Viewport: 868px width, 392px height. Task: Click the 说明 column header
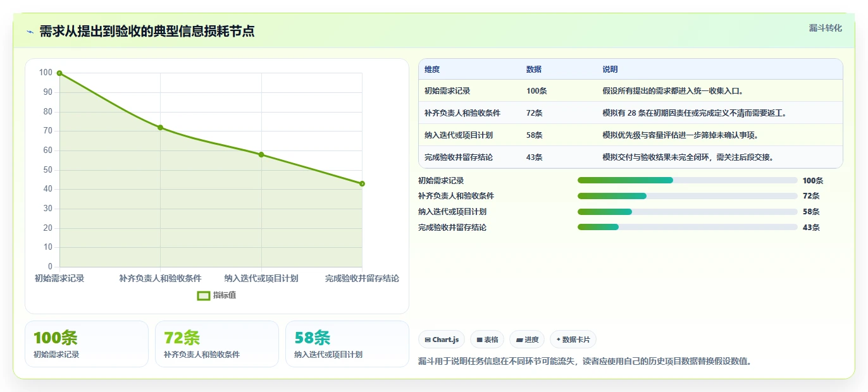[x=610, y=70]
